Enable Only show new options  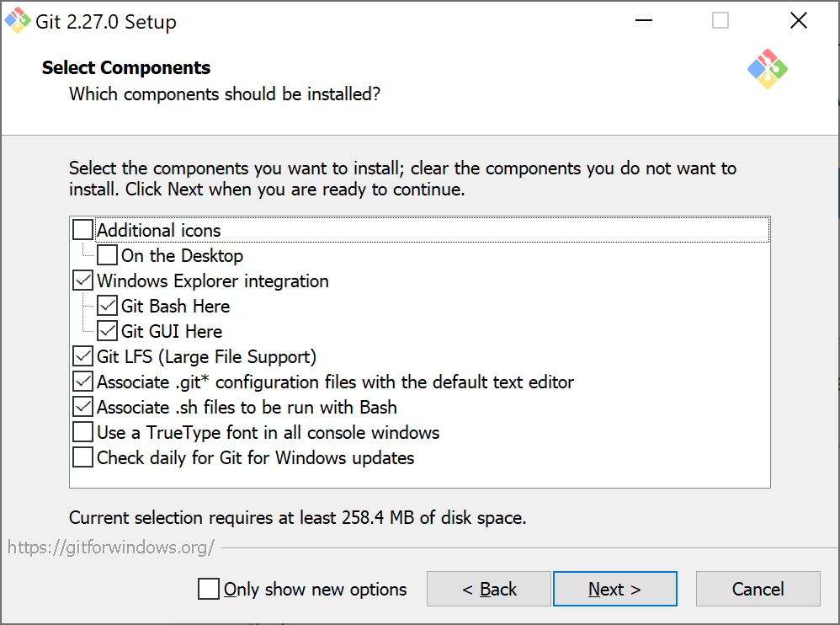(208, 589)
